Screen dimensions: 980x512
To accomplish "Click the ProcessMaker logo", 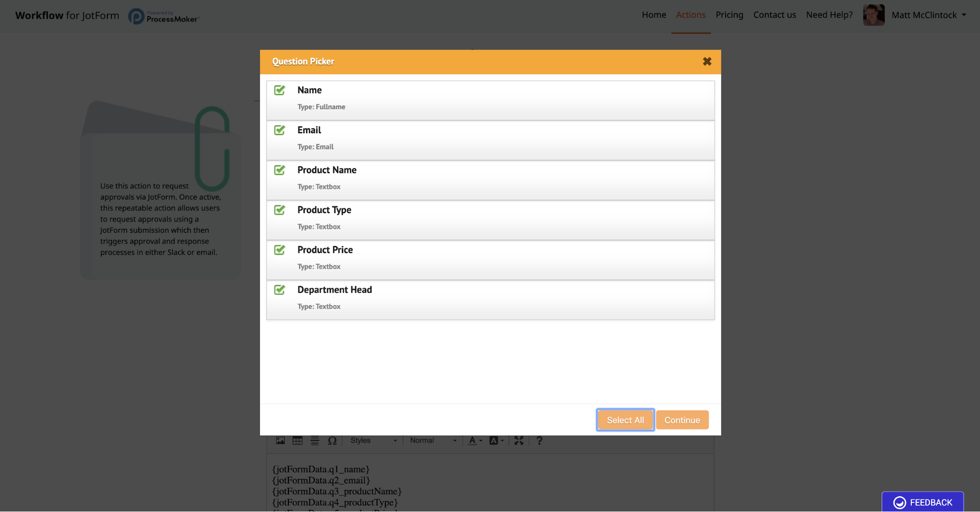I will pos(164,16).
